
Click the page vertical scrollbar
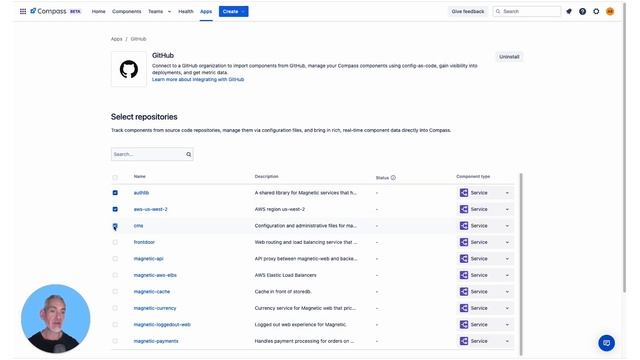click(x=624, y=147)
